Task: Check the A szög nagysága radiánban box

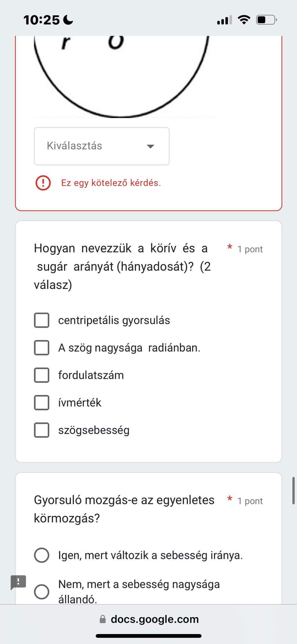Action: [x=41, y=347]
